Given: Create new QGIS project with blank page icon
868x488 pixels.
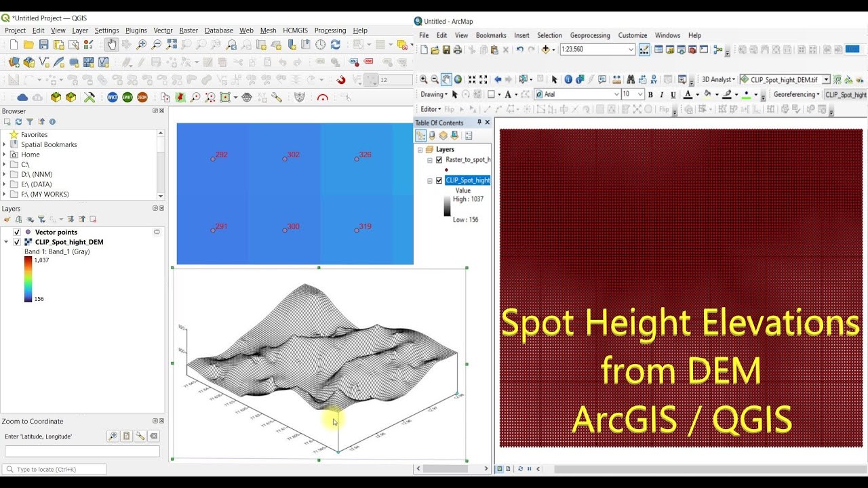Looking at the screenshot, I should (14, 45).
